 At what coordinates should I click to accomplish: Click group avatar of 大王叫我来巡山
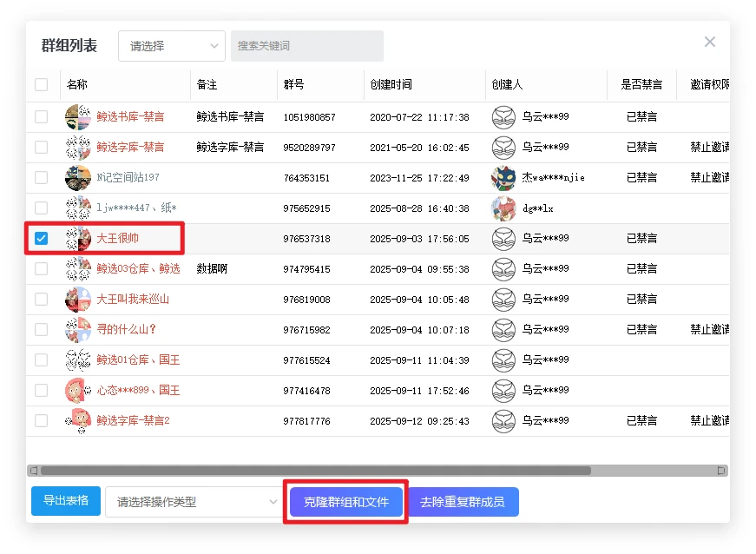point(78,300)
